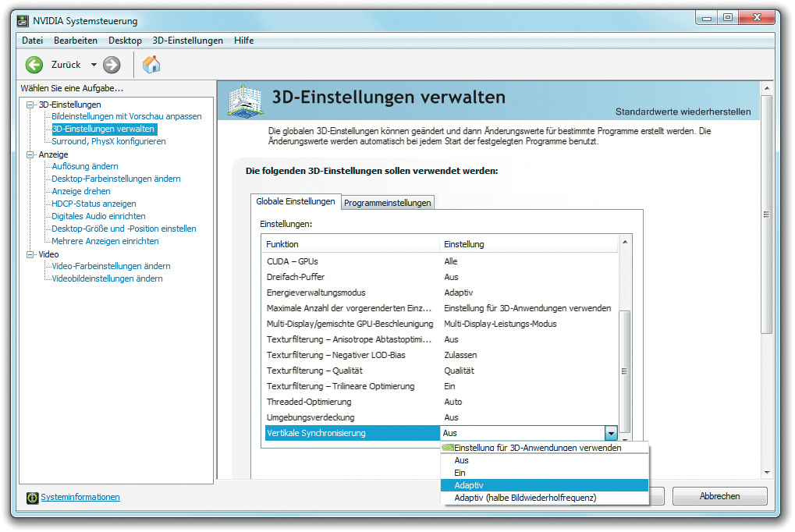
Task: Open Video-Farbeinstellungen ändern
Action: [x=111, y=266]
